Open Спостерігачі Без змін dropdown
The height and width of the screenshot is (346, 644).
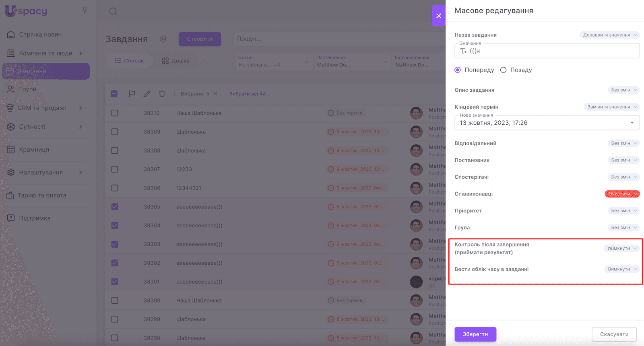(x=623, y=177)
